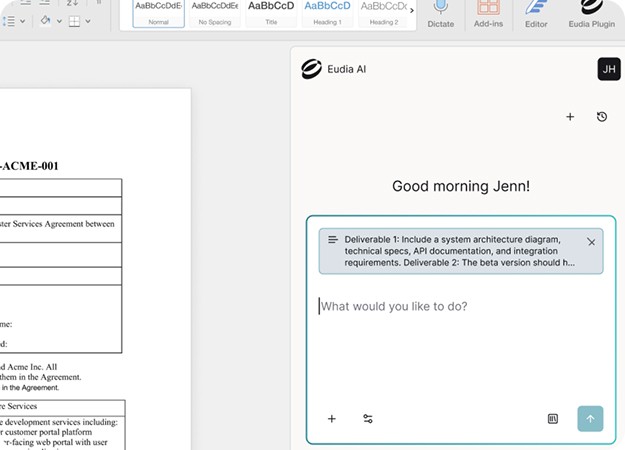Apply the Normal style
The height and width of the screenshot is (450, 625).
(x=158, y=13)
